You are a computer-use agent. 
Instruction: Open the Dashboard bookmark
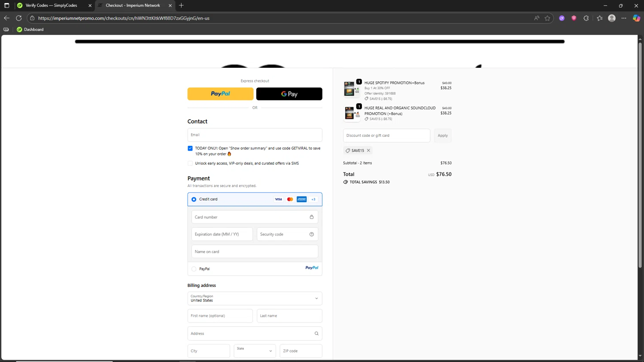pyautogui.click(x=30, y=30)
